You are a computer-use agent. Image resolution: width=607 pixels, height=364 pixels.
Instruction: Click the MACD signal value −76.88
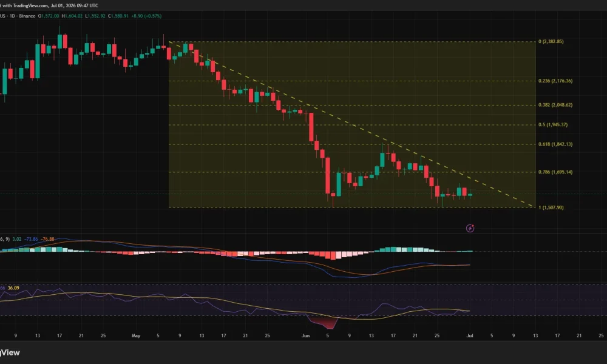47,239
